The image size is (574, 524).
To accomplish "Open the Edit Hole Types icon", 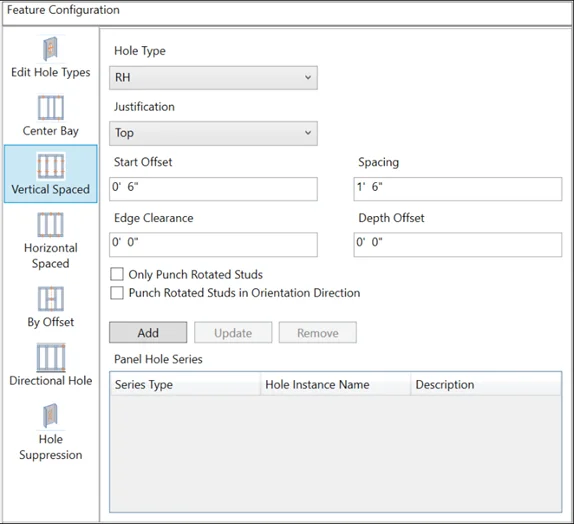I will pos(51,49).
